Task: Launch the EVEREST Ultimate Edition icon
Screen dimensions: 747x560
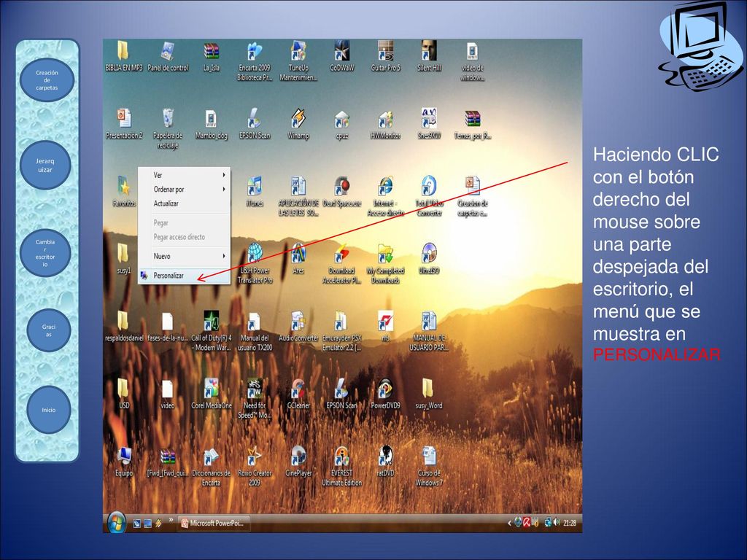Action: pyautogui.click(x=341, y=456)
